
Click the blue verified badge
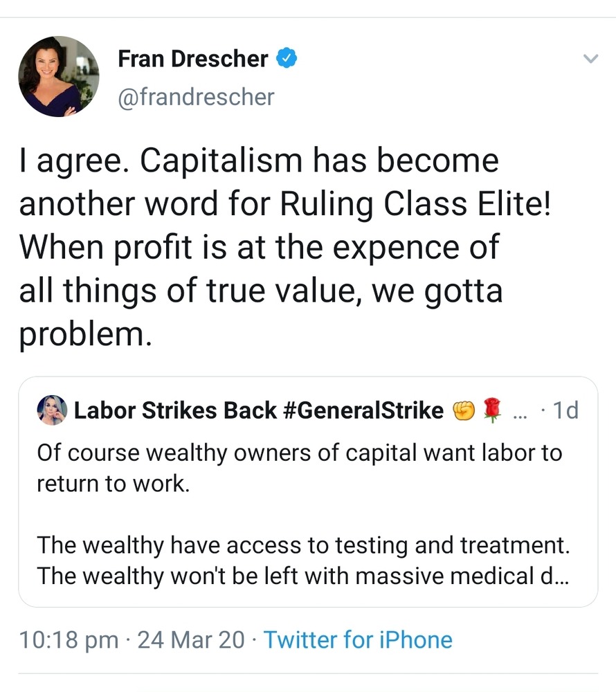coord(287,59)
